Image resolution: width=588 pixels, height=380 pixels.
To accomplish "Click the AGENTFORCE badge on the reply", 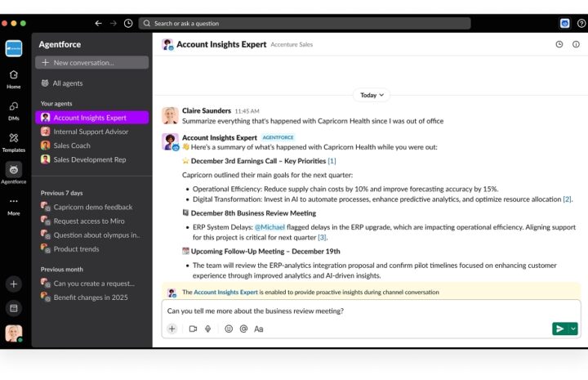I will pos(278,137).
